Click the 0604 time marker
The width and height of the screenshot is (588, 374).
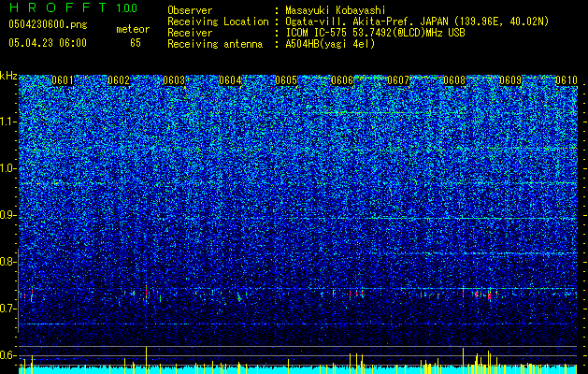(230, 80)
